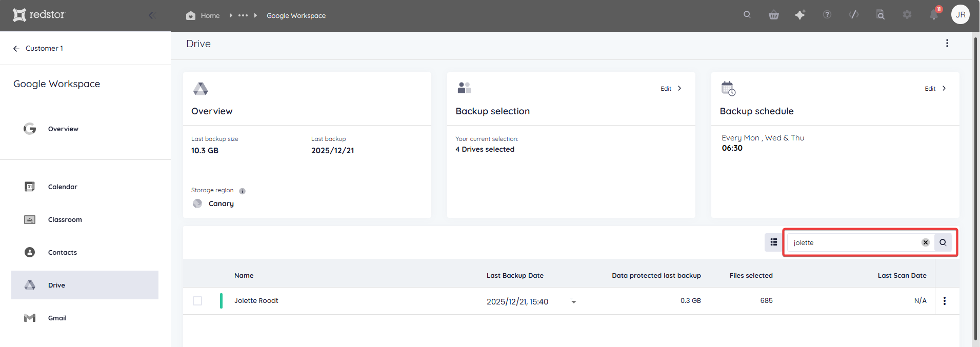Sort by Last Backup Date column
This screenshot has height=347, width=980.
point(515,276)
